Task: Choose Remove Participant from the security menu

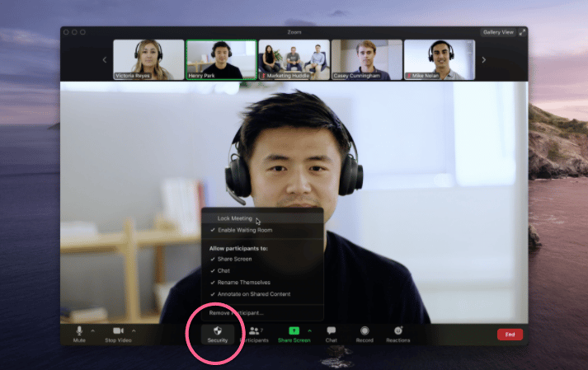Action: pyautogui.click(x=237, y=313)
